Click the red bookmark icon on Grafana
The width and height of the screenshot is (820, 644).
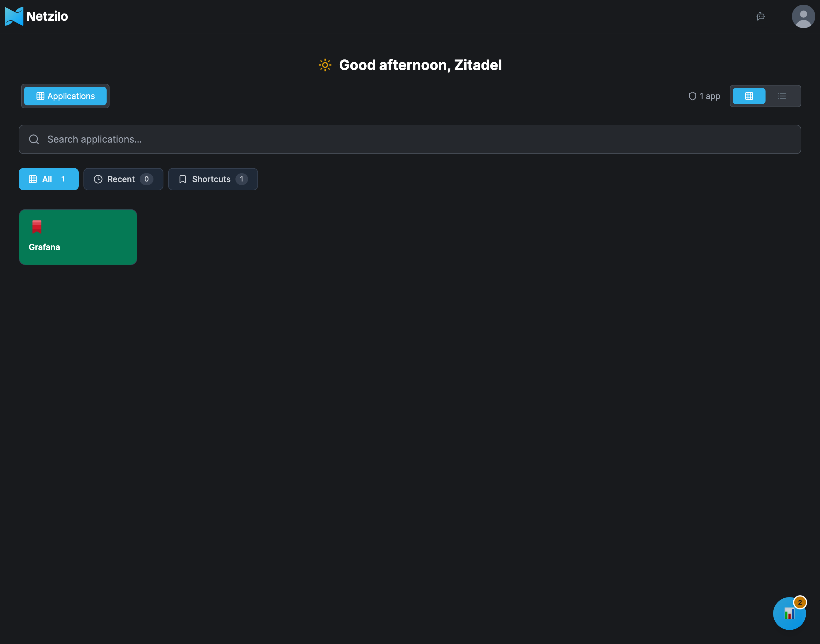point(37,227)
